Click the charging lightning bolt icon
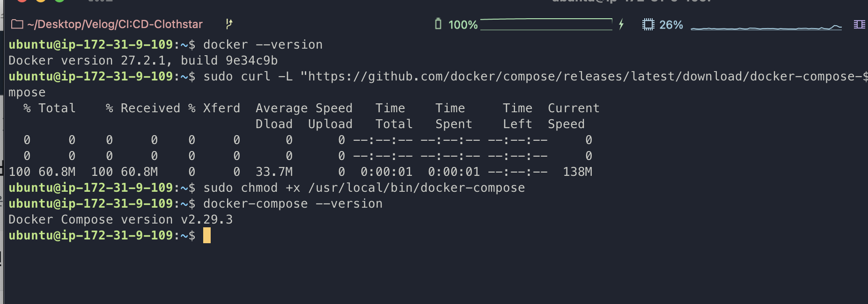Viewport: 868px width, 304px height. coord(621,24)
